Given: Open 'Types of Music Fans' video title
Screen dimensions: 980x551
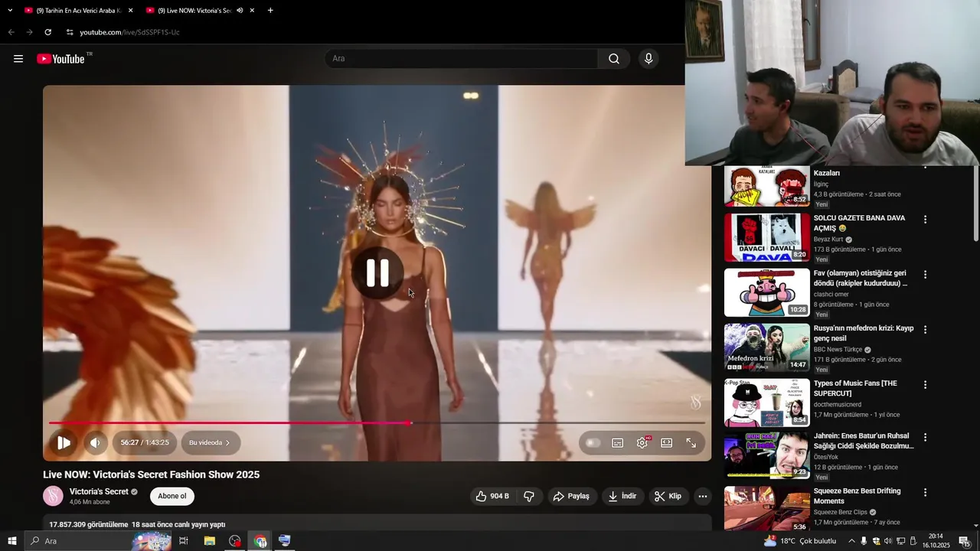Looking at the screenshot, I should 855,388.
